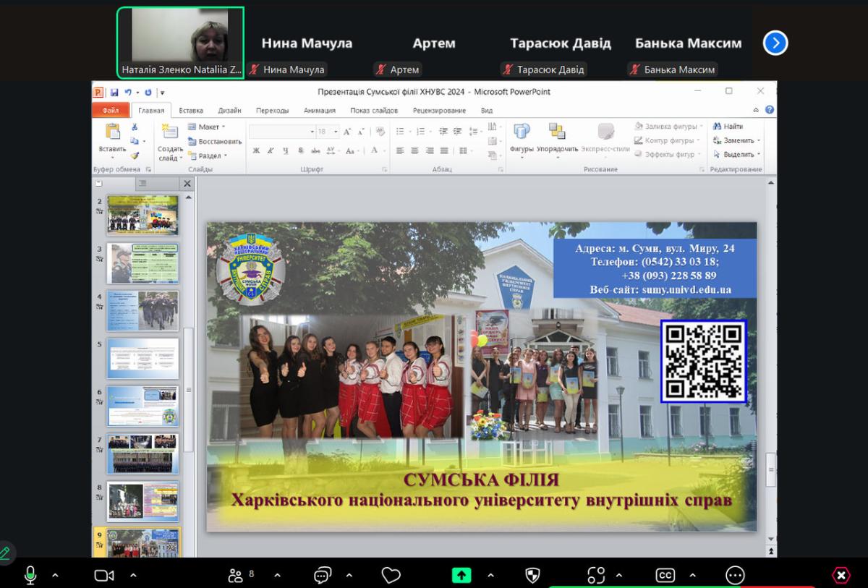Open the meeting chat icon
The height and width of the screenshot is (588, 868).
tap(323, 575)
